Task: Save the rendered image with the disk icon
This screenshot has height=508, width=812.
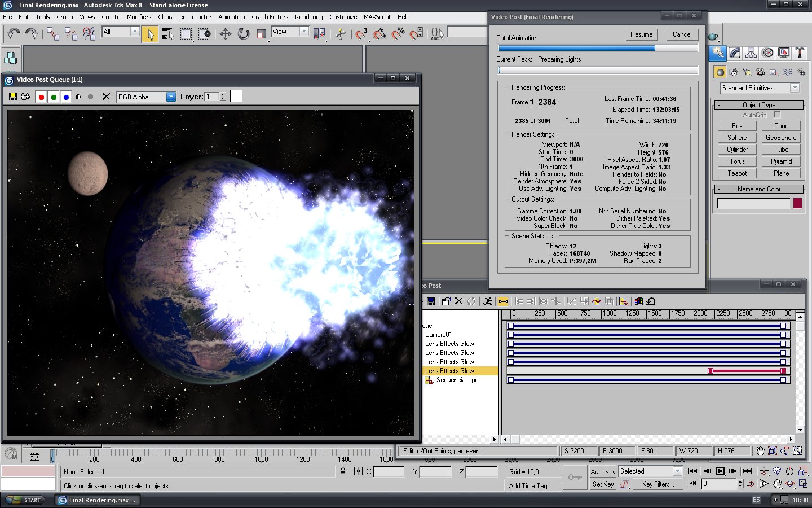Action: click(13, 97)
